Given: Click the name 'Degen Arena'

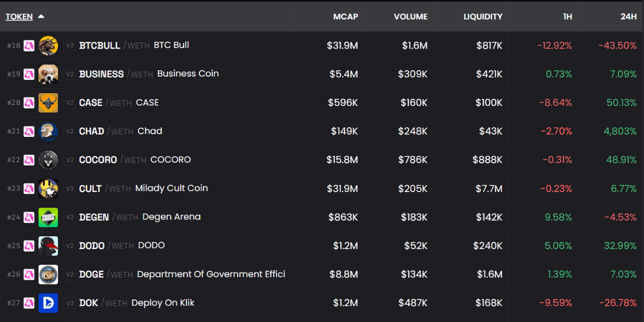Looking at the screenshot, I should (172, 217).
